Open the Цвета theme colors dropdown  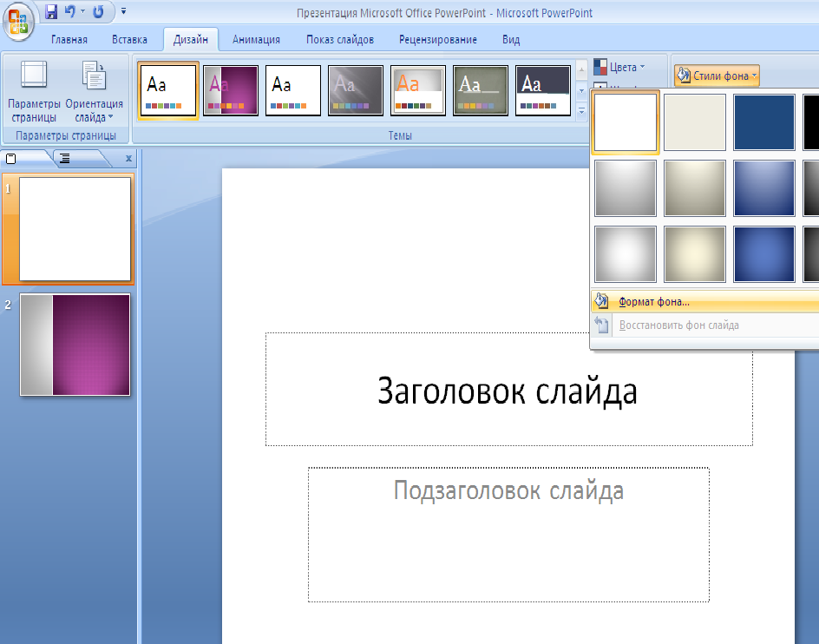coord(620,68)
